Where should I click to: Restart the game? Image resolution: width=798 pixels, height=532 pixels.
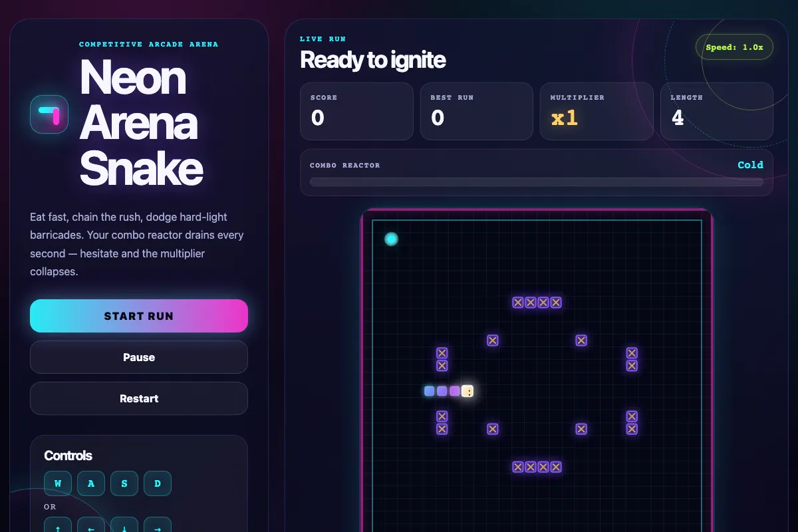pos(139,398)
